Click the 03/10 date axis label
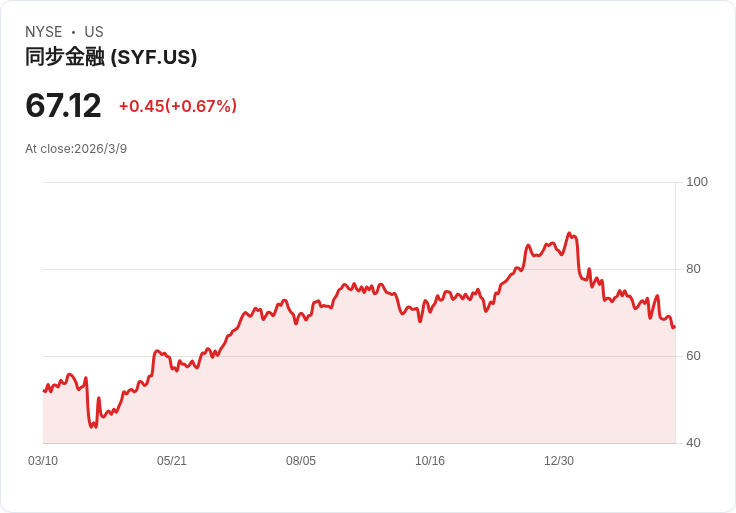Viewport: 736px width, 513px height. point(43,461)
